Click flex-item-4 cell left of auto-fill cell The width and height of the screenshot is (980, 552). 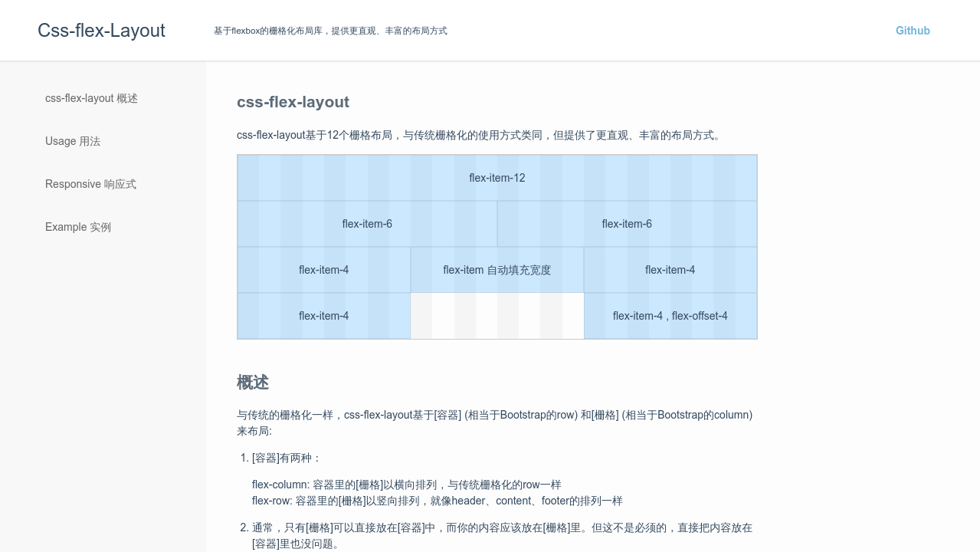click(324, 270)
